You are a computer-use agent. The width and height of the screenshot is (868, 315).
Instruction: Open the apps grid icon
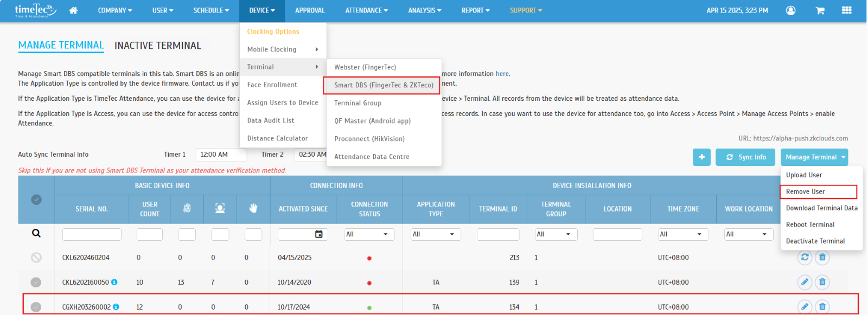846,10
